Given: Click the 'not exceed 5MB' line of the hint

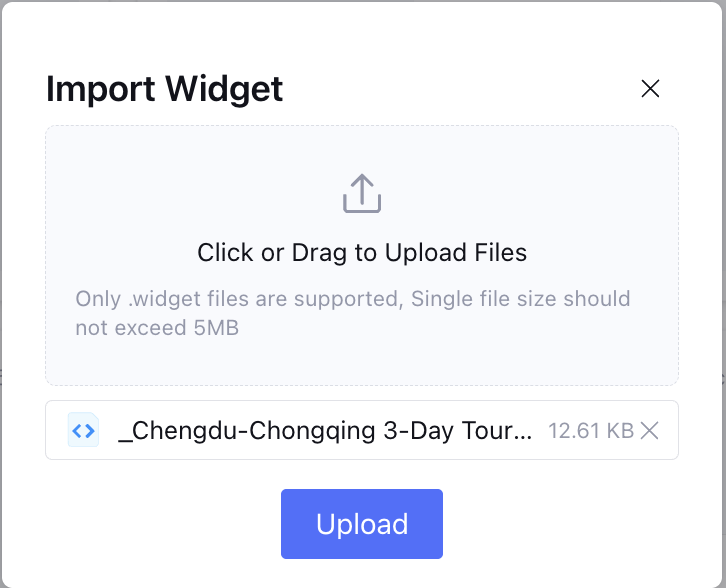Looking at the screenshot, I should click(x=157, y=328).
